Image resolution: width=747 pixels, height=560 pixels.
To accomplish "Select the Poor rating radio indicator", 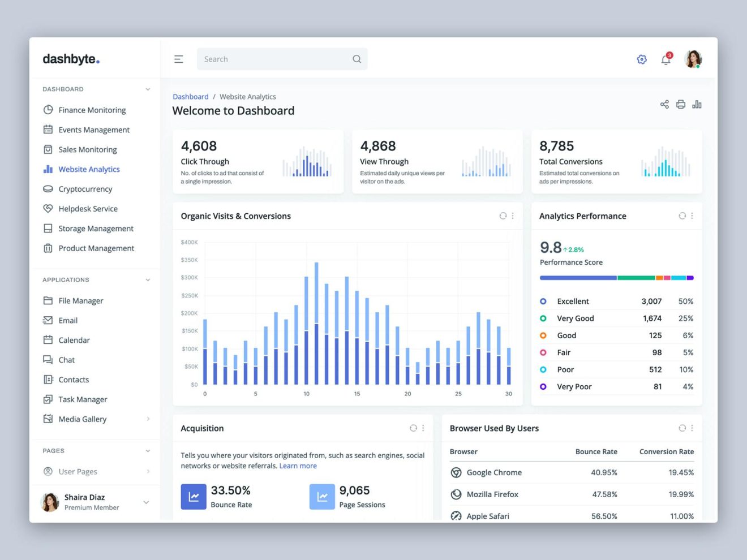I will point(543,369).
